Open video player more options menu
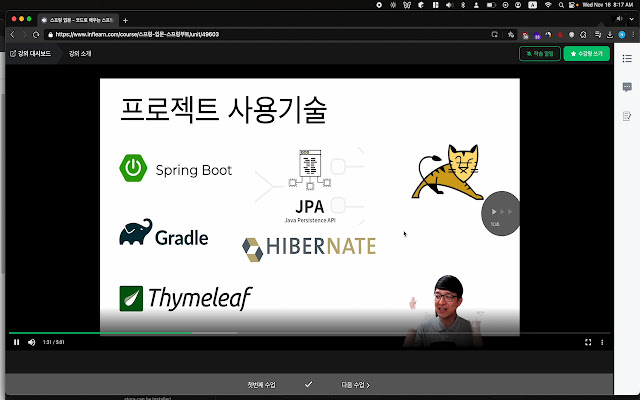This screenshot has width=640, height=400. coord(602,342)
